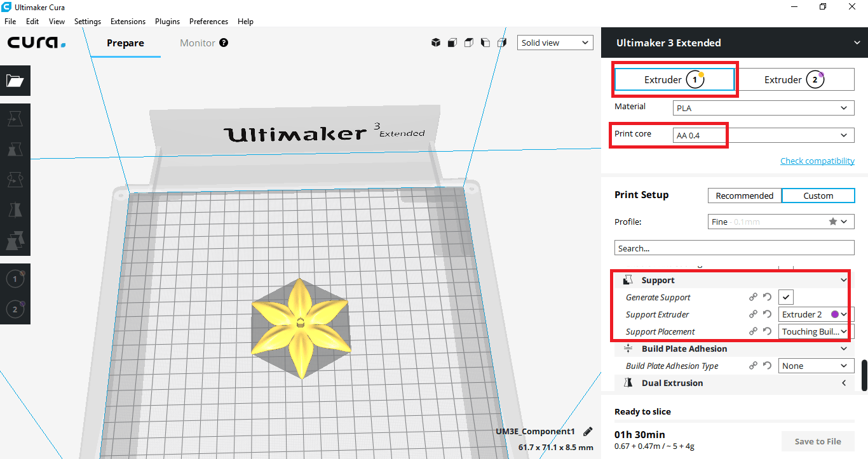Select the Scale tool in left toolbar
Viewport: 868px width, 459px height.
click(x=15, y=149)
